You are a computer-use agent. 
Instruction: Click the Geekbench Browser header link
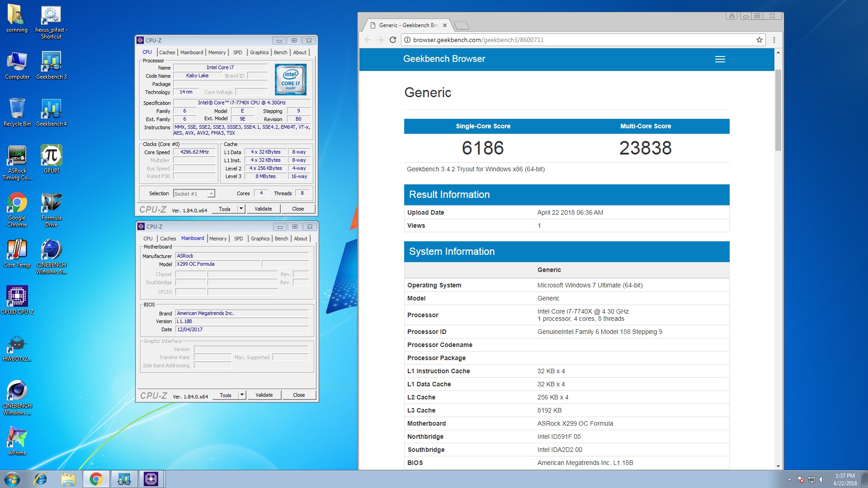(444, 59)
